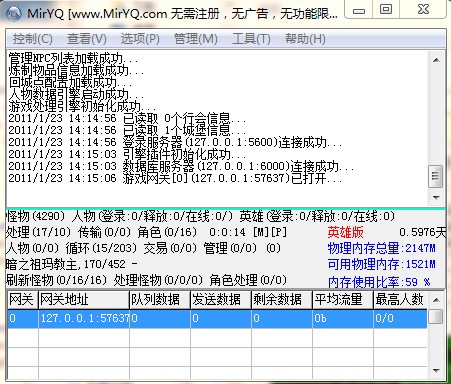Minimize the MirYQ window
Screen dimensions: 451x384
click(x=359, y=10)
